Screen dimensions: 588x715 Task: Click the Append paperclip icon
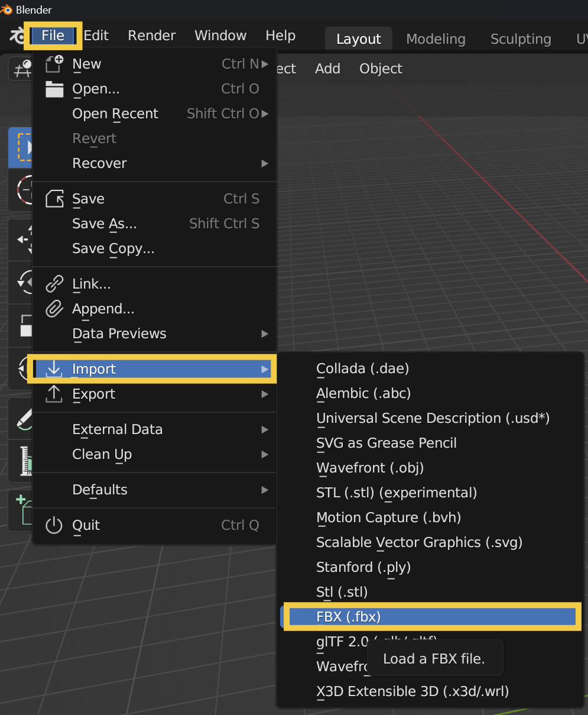point(54,309)
